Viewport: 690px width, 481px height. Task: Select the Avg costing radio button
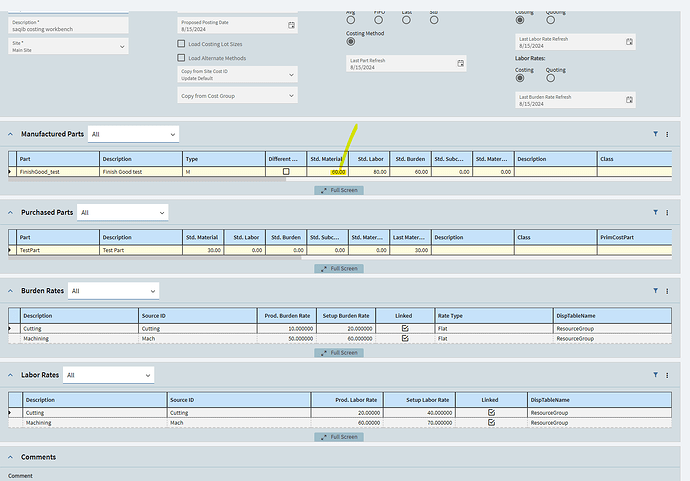point(351,20)
